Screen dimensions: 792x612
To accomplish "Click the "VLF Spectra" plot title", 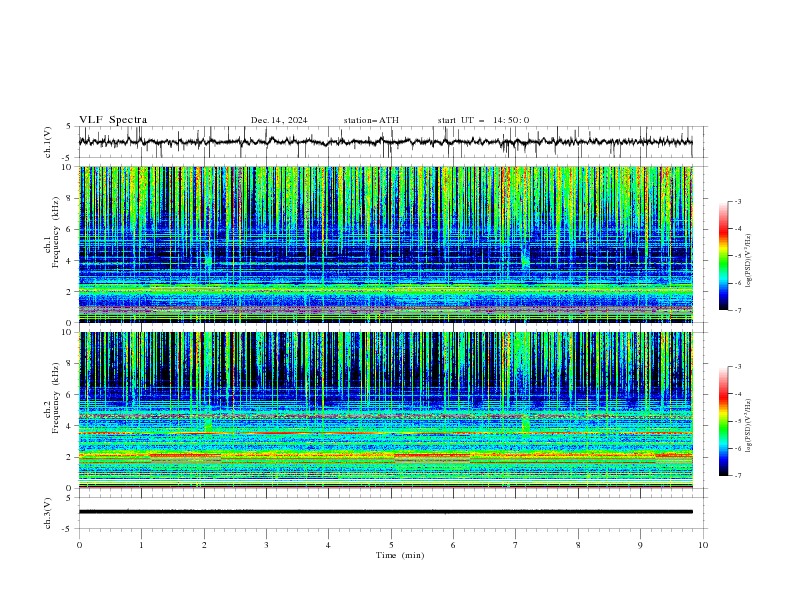I will [113, 120].
